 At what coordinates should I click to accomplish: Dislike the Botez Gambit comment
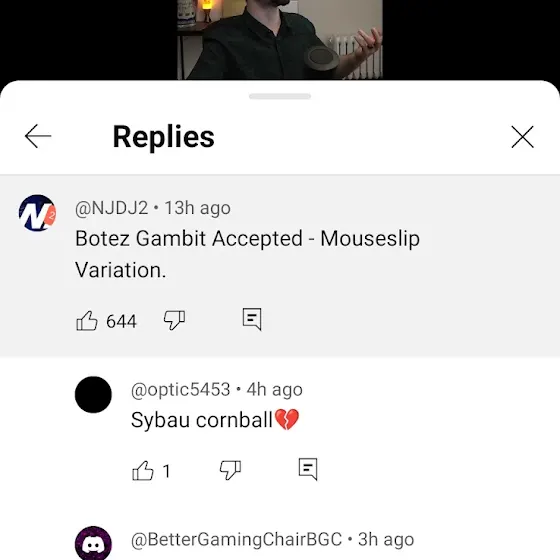click(174, 320)
